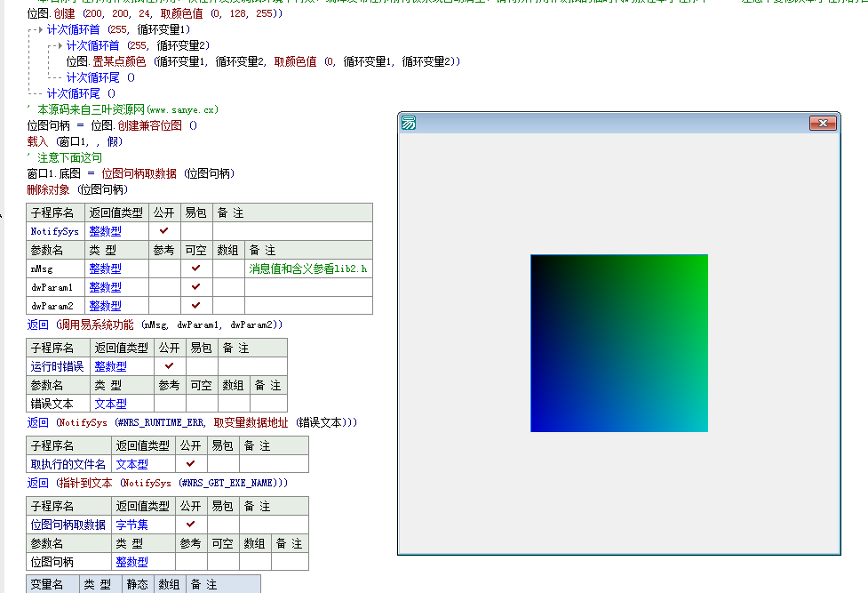Click the 易 icon on preview window title bar
868x593 pixels.
coord(409,124)
